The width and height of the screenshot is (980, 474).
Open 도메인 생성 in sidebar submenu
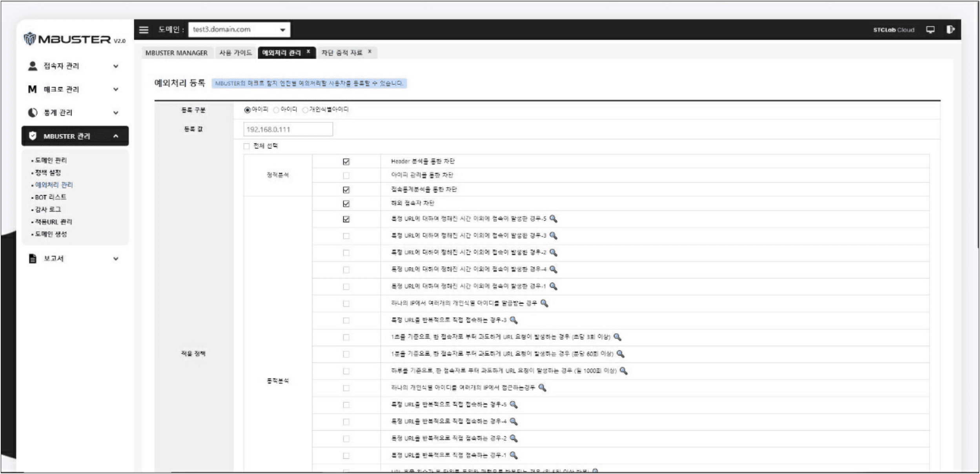coord(51,234)
